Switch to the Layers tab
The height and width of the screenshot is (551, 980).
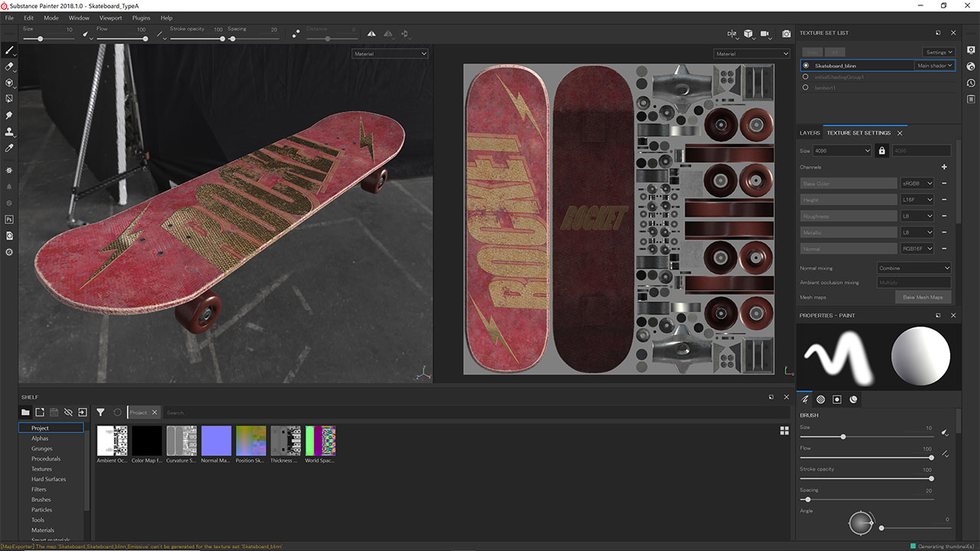(810, 132)
